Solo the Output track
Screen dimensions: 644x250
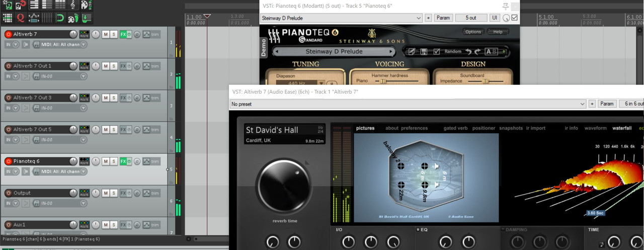point(114,193)
